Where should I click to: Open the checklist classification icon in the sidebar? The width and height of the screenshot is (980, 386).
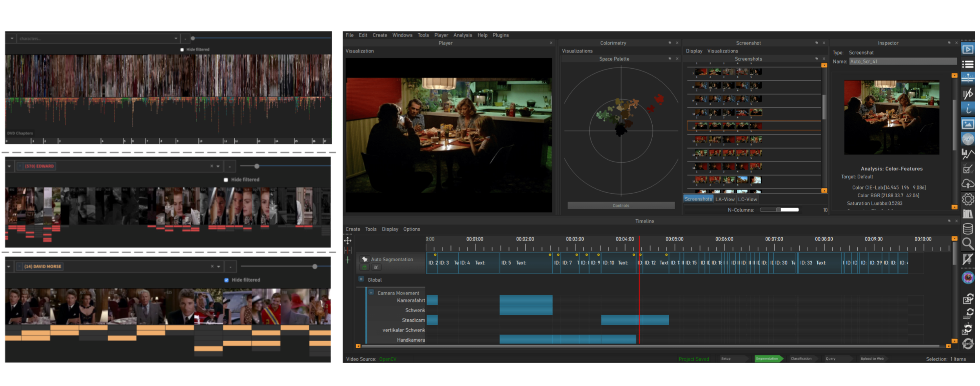(968, 169)
